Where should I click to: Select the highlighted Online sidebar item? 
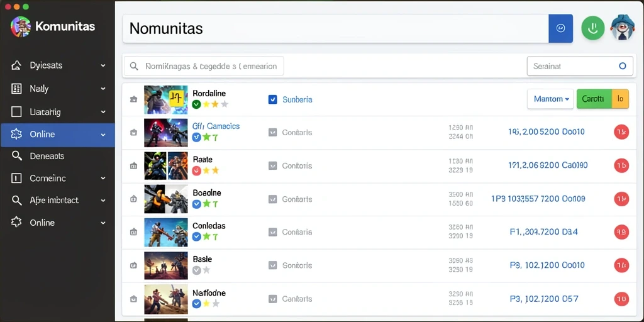pos(57,135)
